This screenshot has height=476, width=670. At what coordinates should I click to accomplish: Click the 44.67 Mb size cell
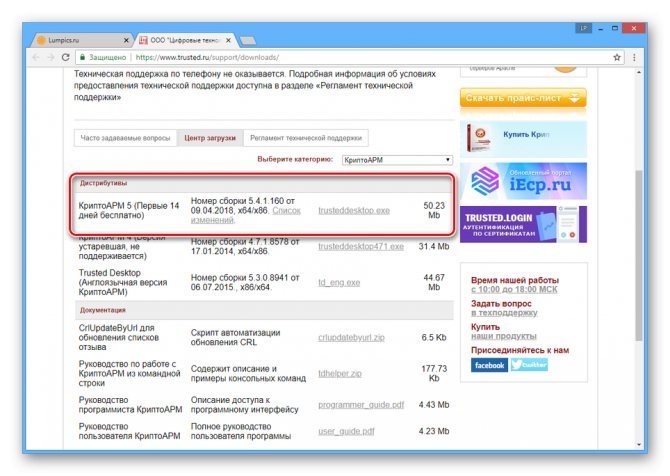[434, 282]
